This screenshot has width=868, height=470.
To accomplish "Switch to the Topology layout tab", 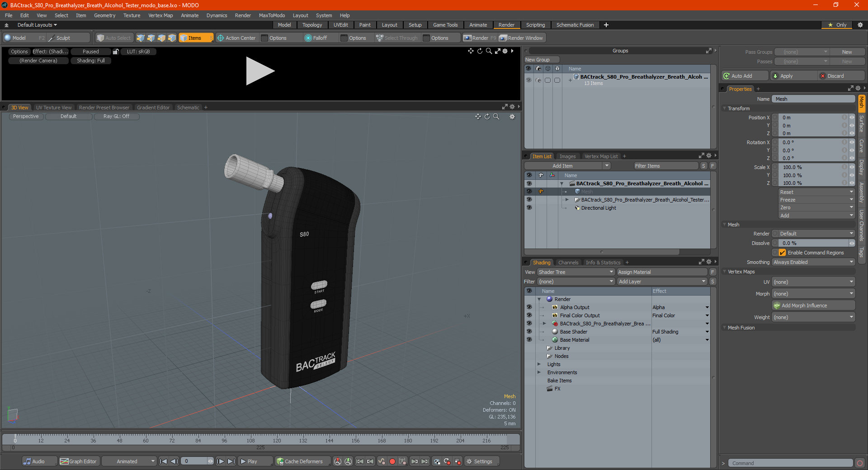I will [x=312, y=25].
